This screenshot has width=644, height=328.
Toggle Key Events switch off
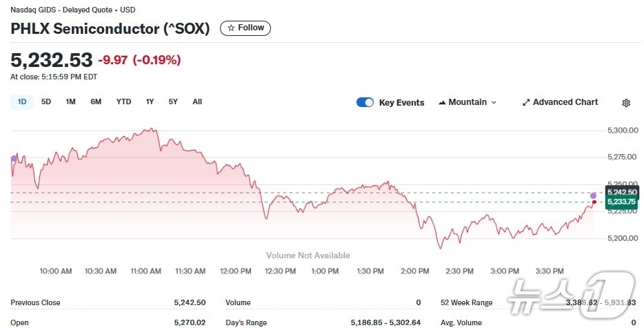click(x=365, y=103)
